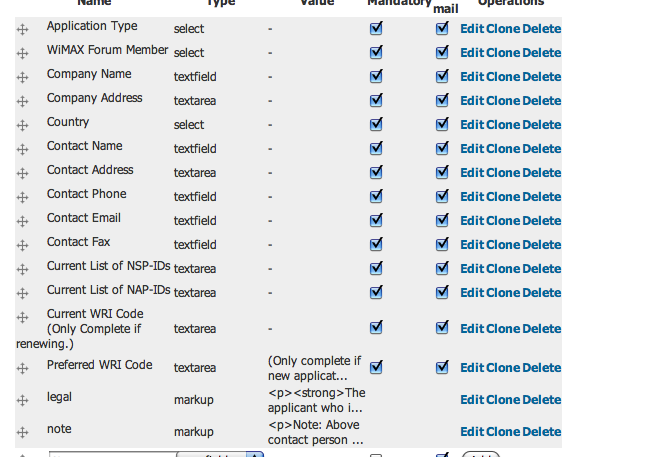Toggle mail checkbox for Current List of NSP-IDs
Viewport: 658px width, 457px height.
pos(442,268)
